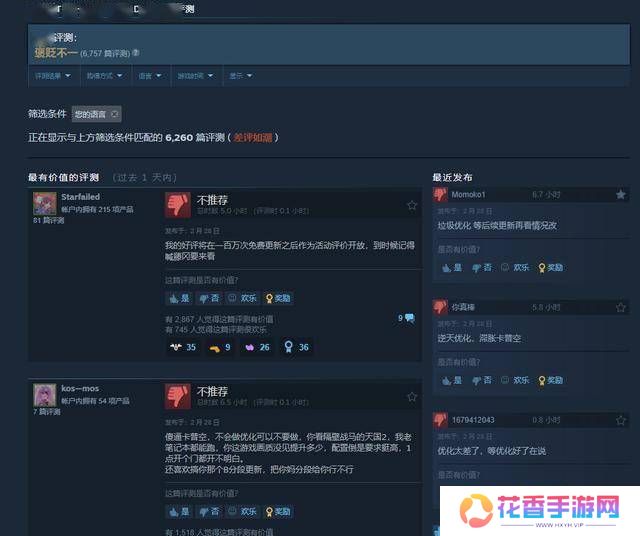Open user 1679412043's profile name
This screenshot has height=536, width=640.
point(473,420)
